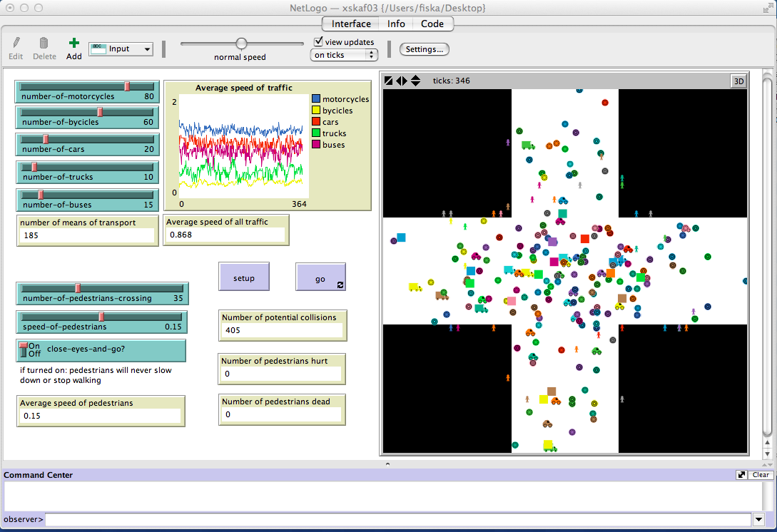Open the Input widget type dropdown
777x532 pixels.
[121, 49]
